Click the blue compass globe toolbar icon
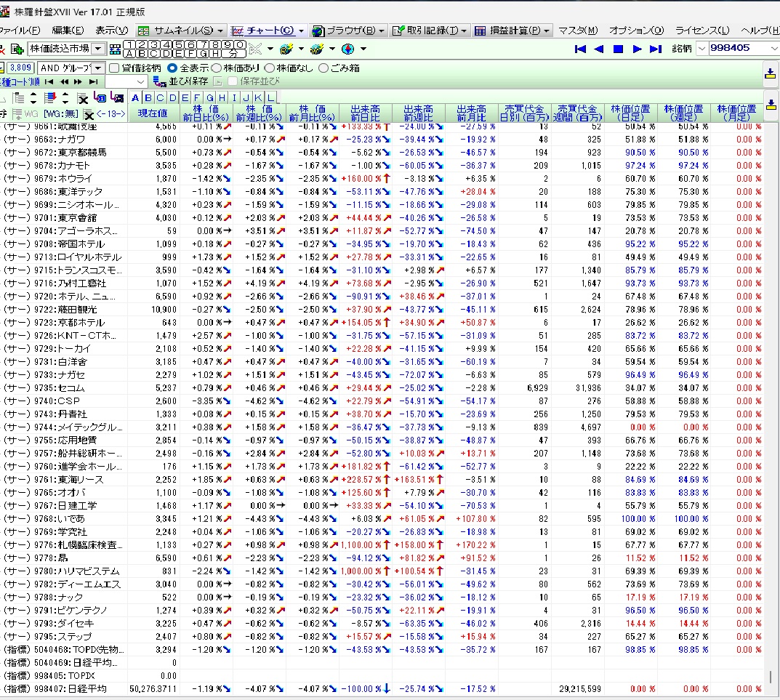This screenshot has width=780, height=700. point(347,49)
